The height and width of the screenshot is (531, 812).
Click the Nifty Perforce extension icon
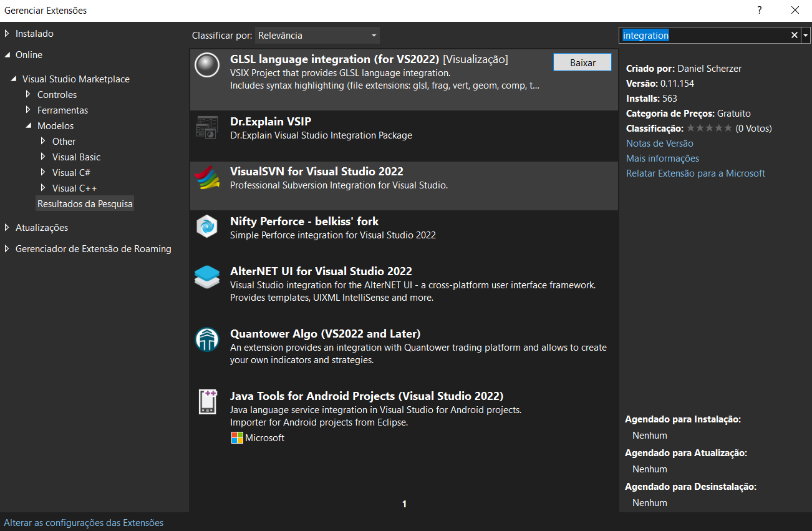point(207,227)
